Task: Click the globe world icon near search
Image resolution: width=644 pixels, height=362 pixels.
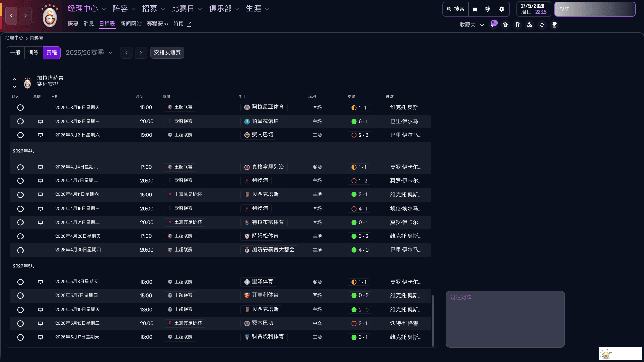Action: tap(487, 9)
